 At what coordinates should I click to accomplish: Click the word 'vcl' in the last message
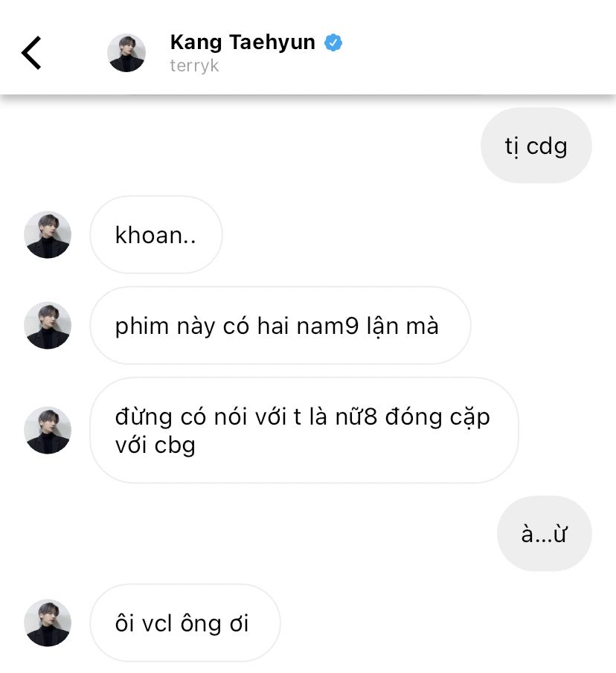[x=157, y=623]
